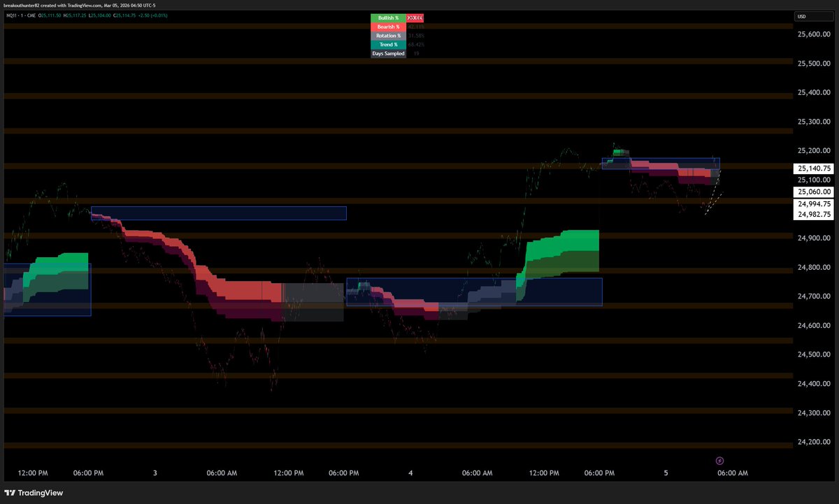This screenshot has width=839, height=504.
Task: Click the low value 25,104.00
Action: (x=101, y=15)
